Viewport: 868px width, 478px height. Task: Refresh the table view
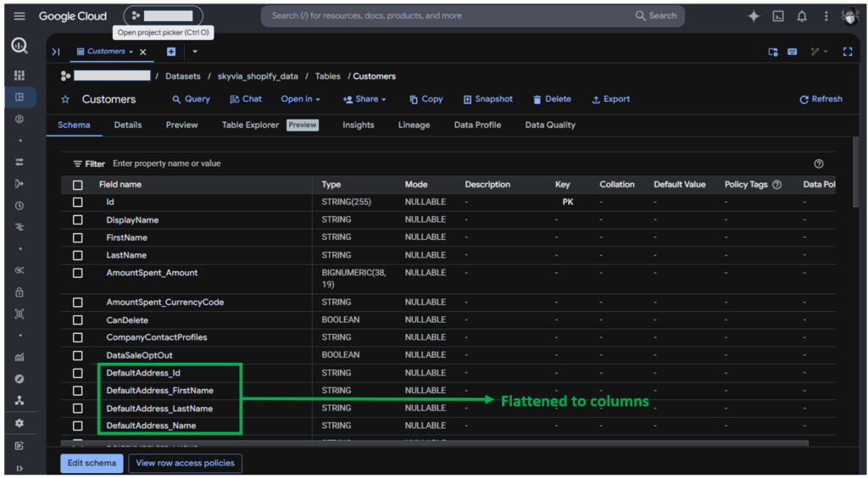pos(821,99)
